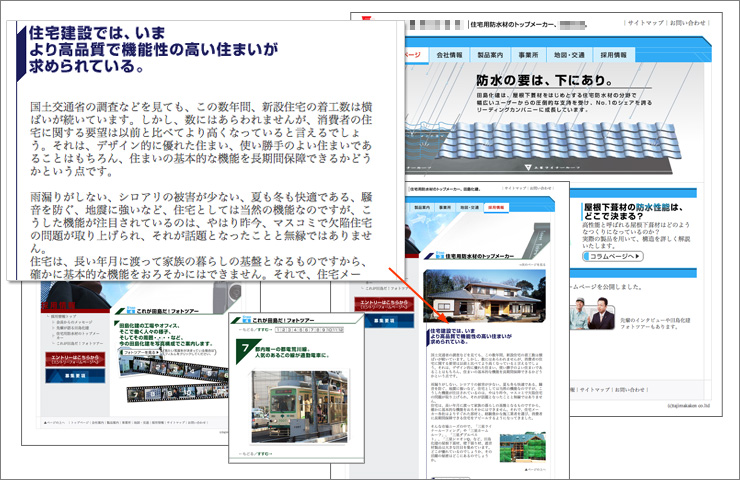Image resolution: width=740 pixels, height=480 pixels.
Task: Click the blue 募集要項 button in the photo tour sidebar
Action: coord(75,376)
